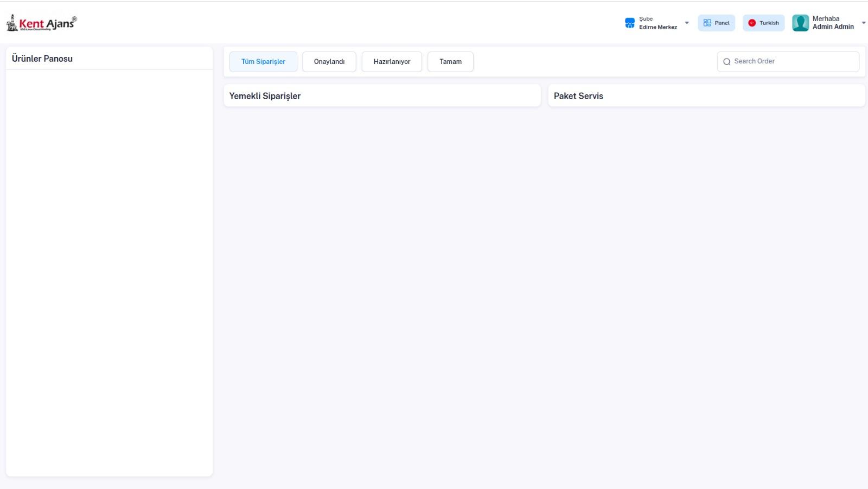Click the Admin user avatar
Viewport: 868px width, 489px height.
(x=800, y=23)
